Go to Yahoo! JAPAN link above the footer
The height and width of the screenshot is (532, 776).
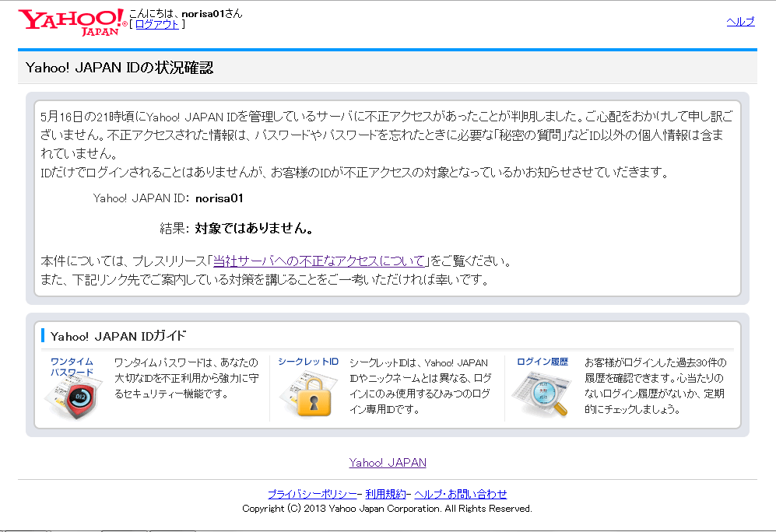[x=388, y=463]
